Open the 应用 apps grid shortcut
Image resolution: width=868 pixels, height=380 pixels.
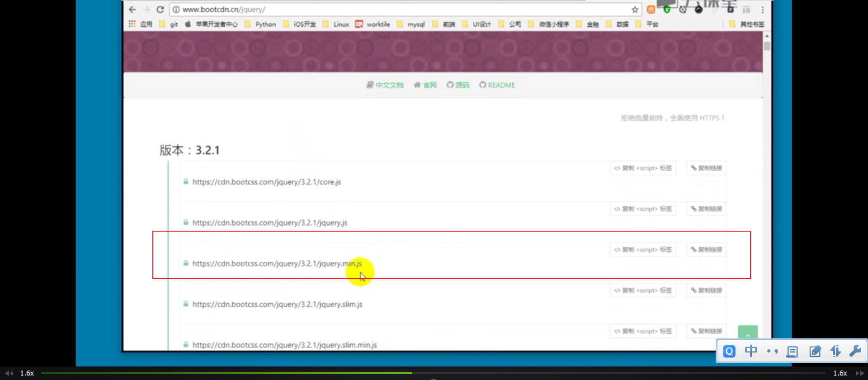(140, 24)
